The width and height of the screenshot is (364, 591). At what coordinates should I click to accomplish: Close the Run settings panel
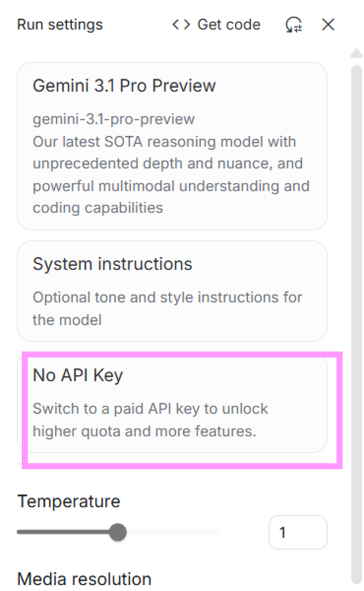(x=328, y=25)
